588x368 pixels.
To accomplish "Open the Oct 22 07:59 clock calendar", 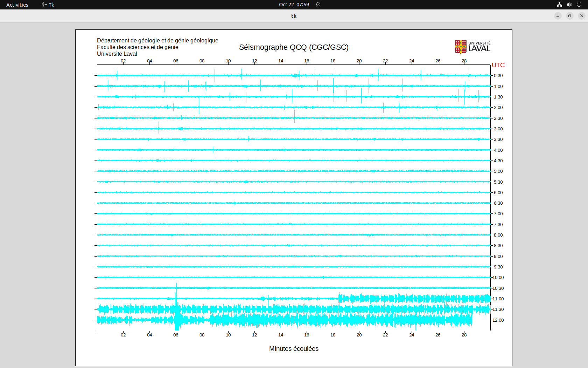I will tap(294, 5).
